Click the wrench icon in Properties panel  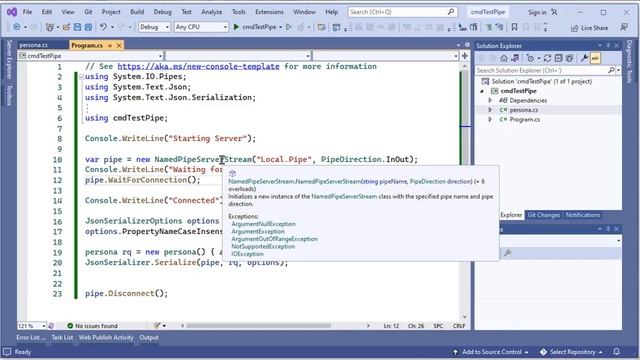pos(507,253)
